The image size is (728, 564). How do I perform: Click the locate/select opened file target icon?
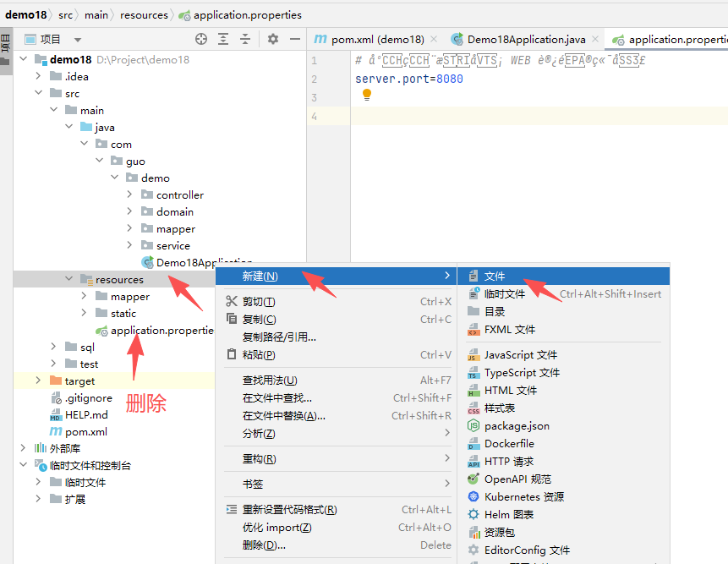pyautogui.click(x=201, y=39)
